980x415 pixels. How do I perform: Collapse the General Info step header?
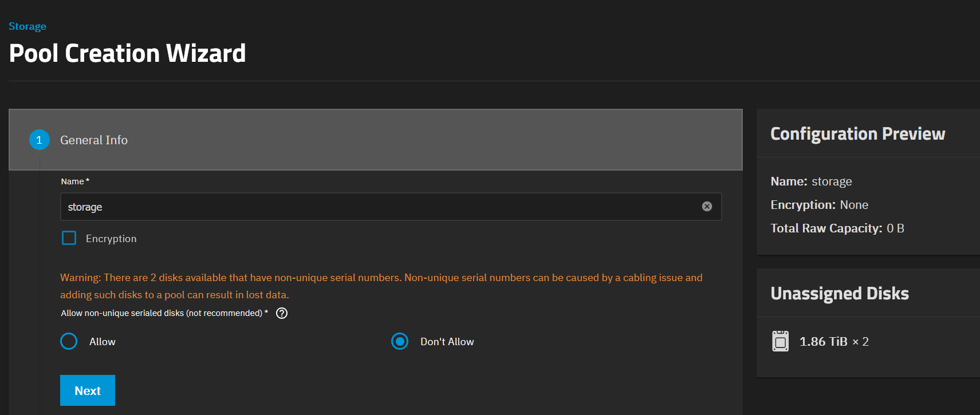(x=375, y=140)
